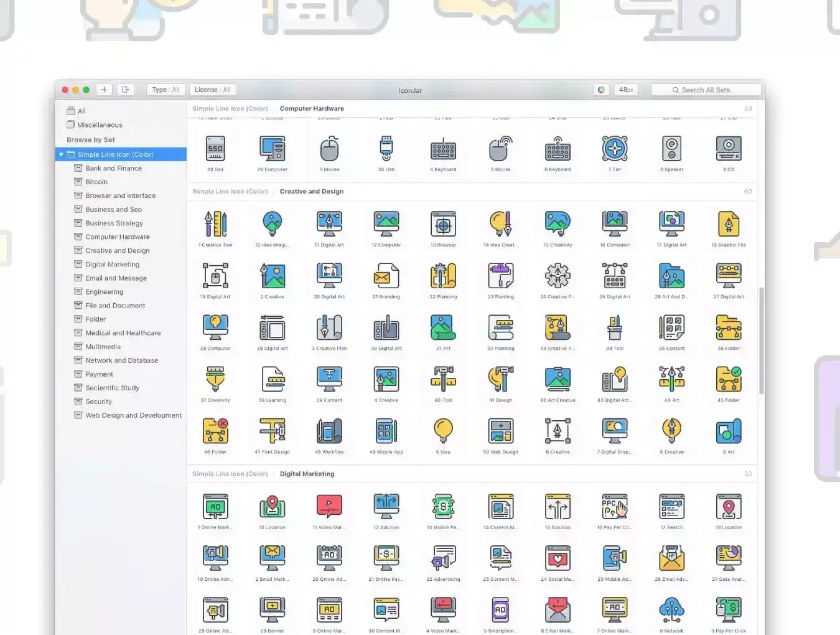This screenshot has height=635, width=840.
Task: Click the add (+) button in toolbar
Action: tap(104, 90)
